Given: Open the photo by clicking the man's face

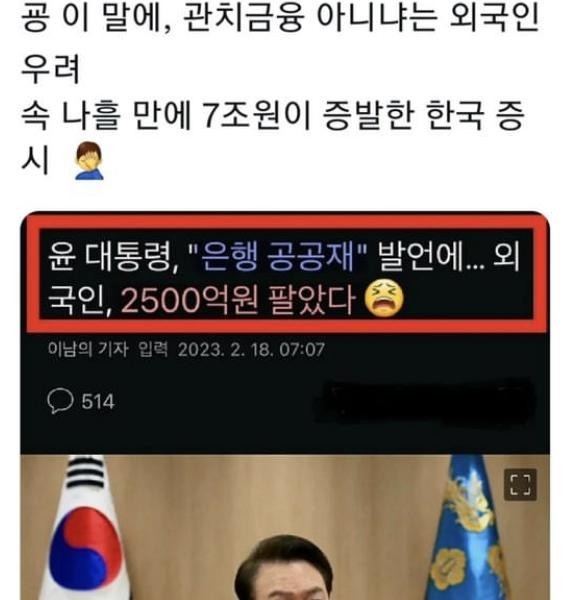Looking at the screenshot, I should point(285,570).
